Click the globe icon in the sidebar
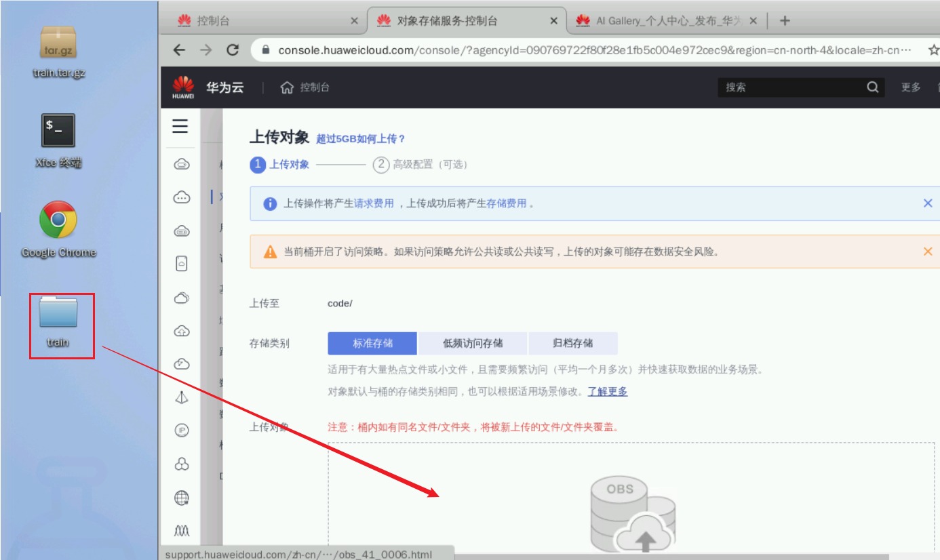The height and width of the screenshot is (560, 940). 181,498
